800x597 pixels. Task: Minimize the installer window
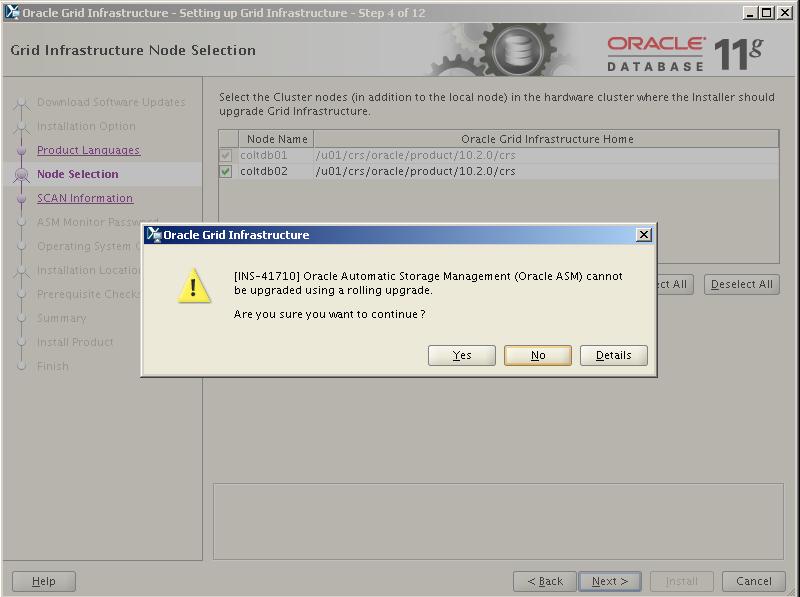(749, 13)
